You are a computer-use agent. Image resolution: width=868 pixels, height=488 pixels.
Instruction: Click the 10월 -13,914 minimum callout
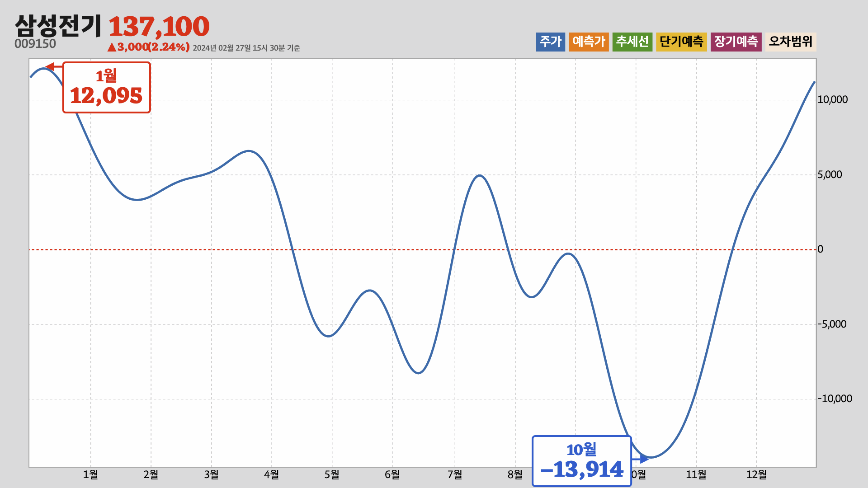582,461
